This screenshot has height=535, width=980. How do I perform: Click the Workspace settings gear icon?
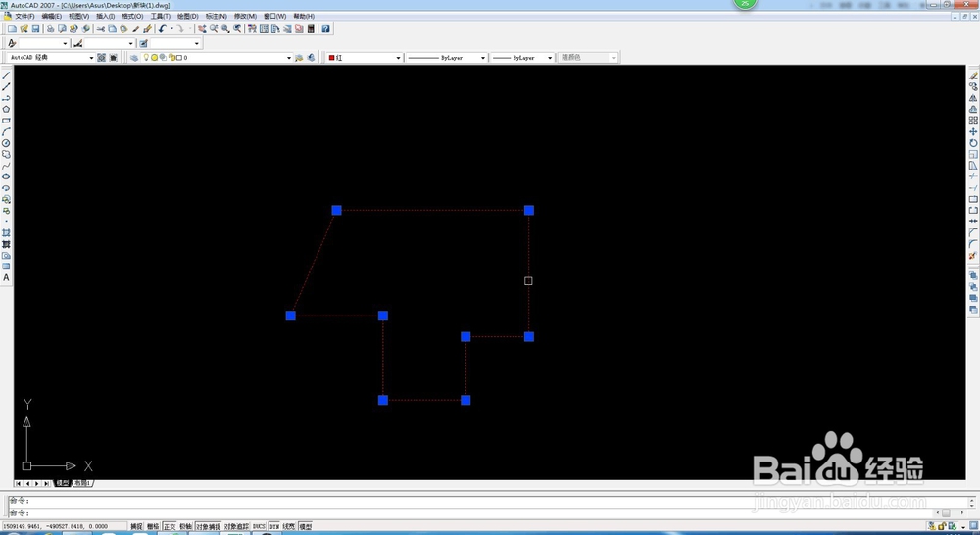[x=101, y=58]
